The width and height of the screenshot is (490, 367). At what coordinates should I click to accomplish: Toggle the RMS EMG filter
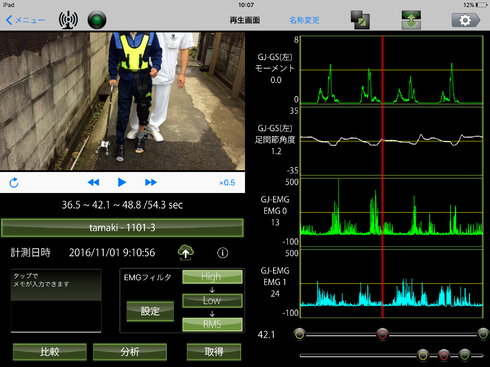tap(212, 324)
